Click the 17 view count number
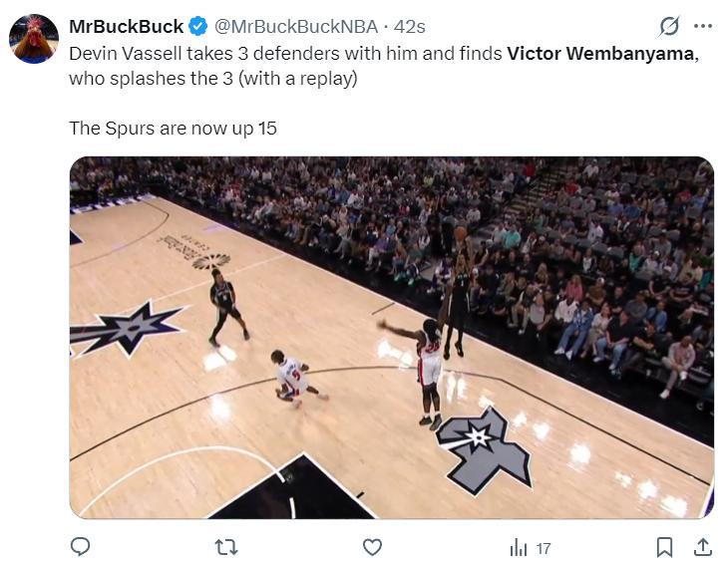Image resolution: width=728 pixels, height=564 pixels. pyautogui.click(x=544, y=548)
